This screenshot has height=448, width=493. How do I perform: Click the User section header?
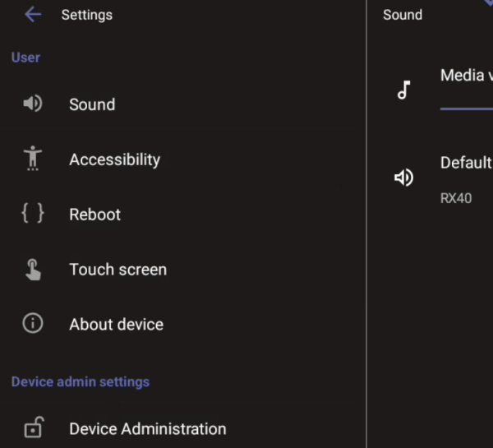point(25,58)
